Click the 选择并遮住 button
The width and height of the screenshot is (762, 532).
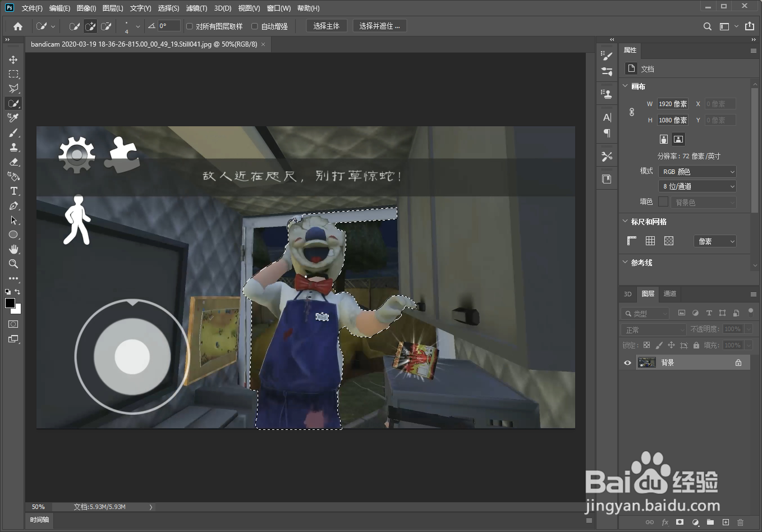[x=379, y=26]
